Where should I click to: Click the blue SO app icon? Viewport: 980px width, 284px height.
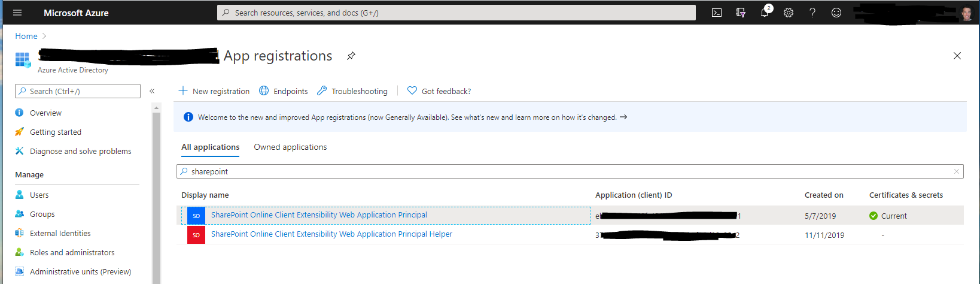(x=196, y=216)
